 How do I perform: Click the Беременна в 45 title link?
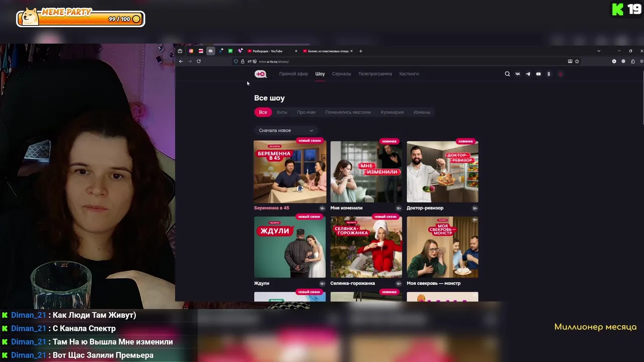point(272,208)
